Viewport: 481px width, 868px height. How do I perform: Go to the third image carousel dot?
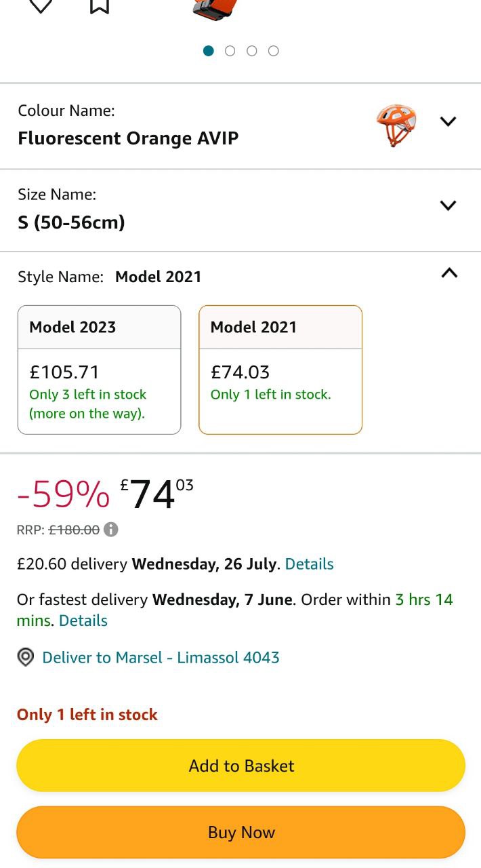252,51
